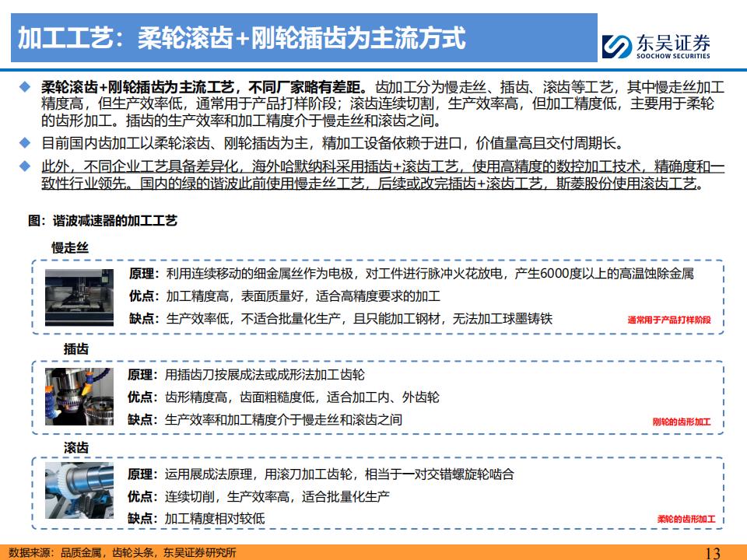This screenshot has width=747, height=560.
Task: Click 原理：利用连续移动的细金属丝作为电极
Action: 412,274
